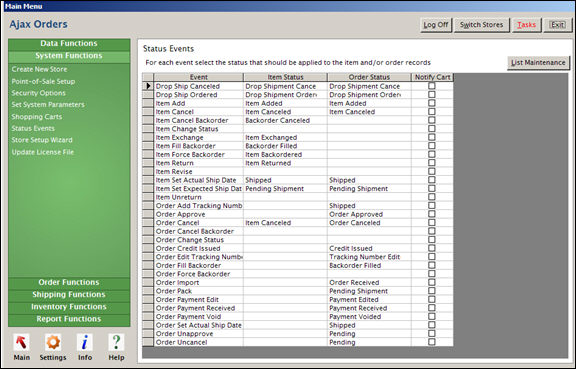Open the Settings gear icon
This screenshot has height=369, width=576.
pos(53,343)
